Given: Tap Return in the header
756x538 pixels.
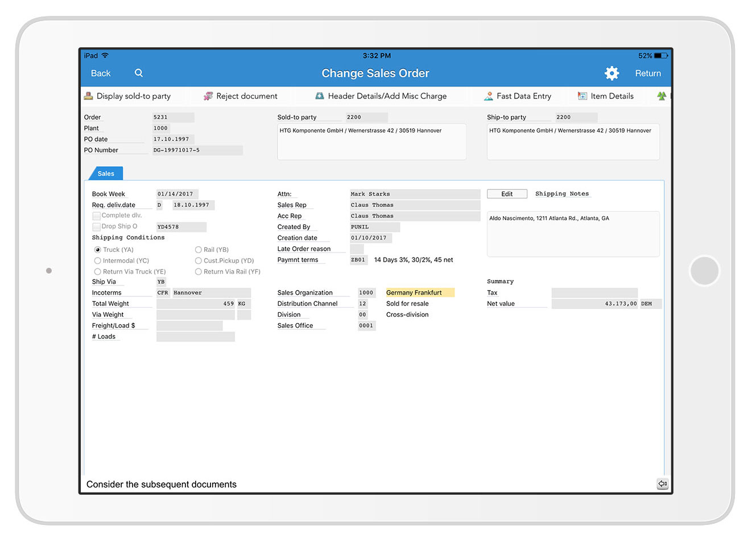Looking at the screenshot, I should (648, 73).
